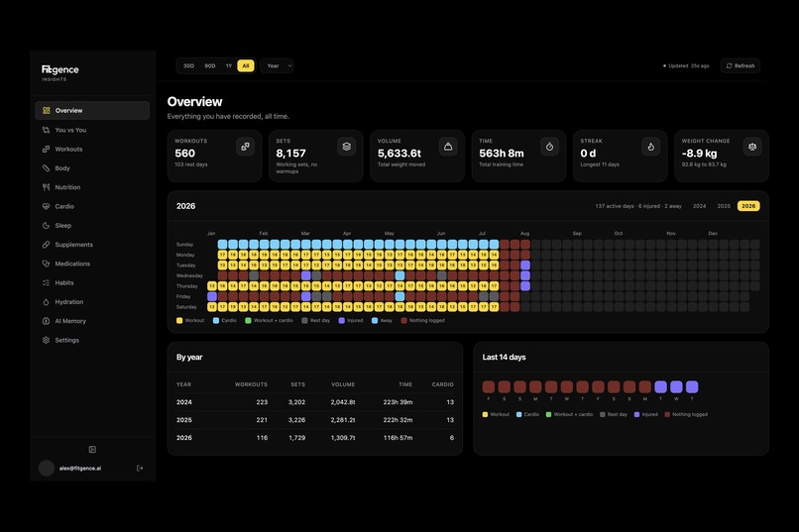
Task: Click the logout icon beside alex@fitgence.ai
Action: tap(140, 468)
